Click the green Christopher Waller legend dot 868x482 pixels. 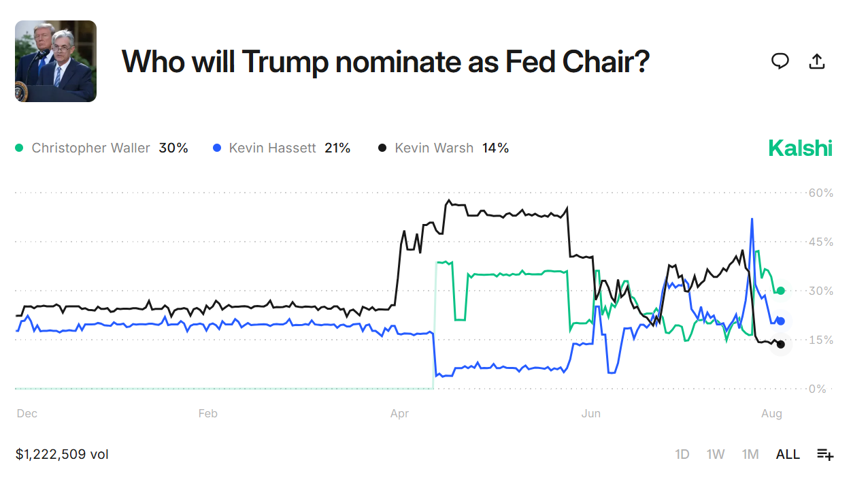point(19,148)
